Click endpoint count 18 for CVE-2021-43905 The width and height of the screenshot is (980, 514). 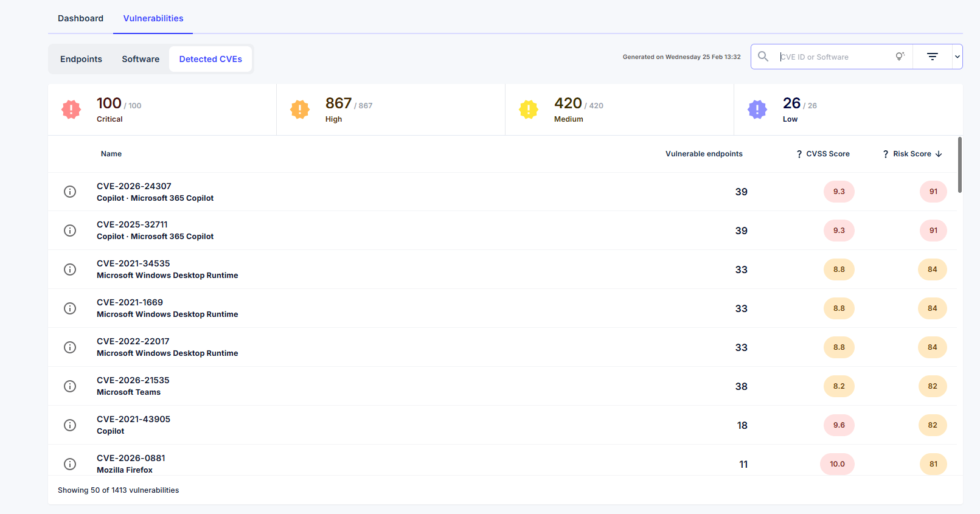pos(742,425)
